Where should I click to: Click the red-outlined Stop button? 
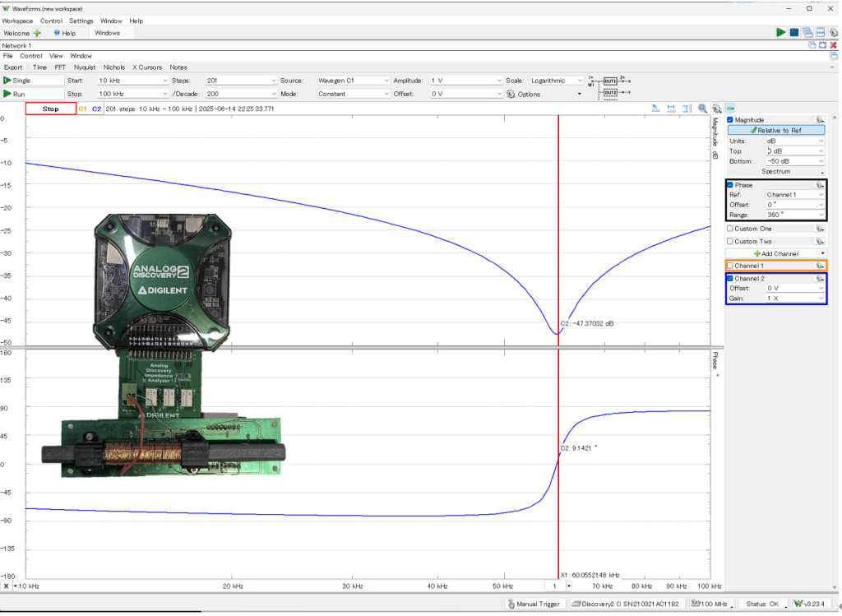pyautogui.click(x=50, y=109)
